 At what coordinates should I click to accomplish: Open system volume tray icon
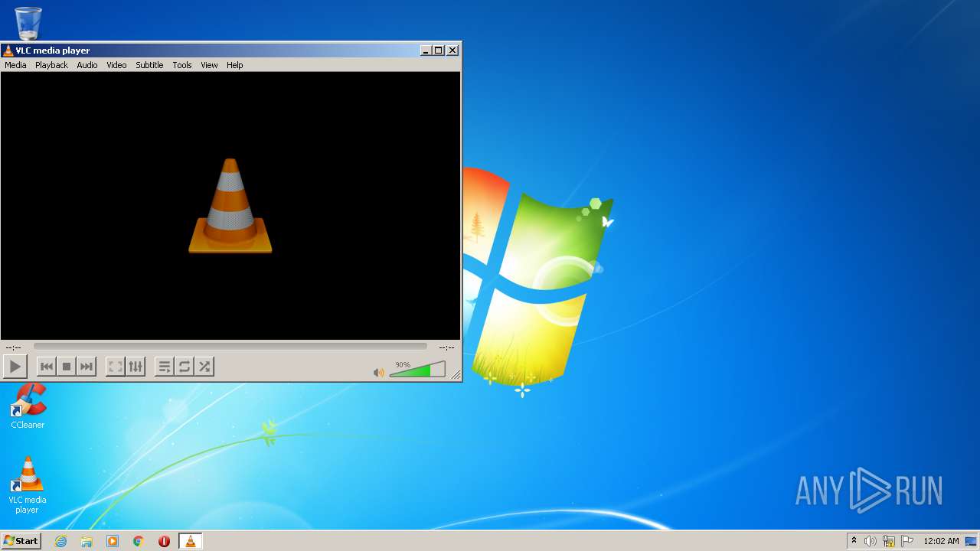point(871,541)
